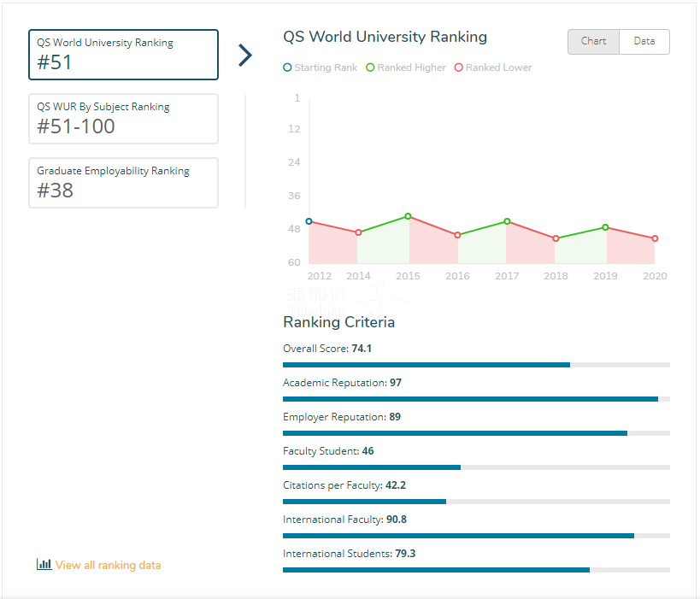The height and width of the screenshot is (599, 700).
Task: Click the y-axis label 60
Action: [294, 262]
